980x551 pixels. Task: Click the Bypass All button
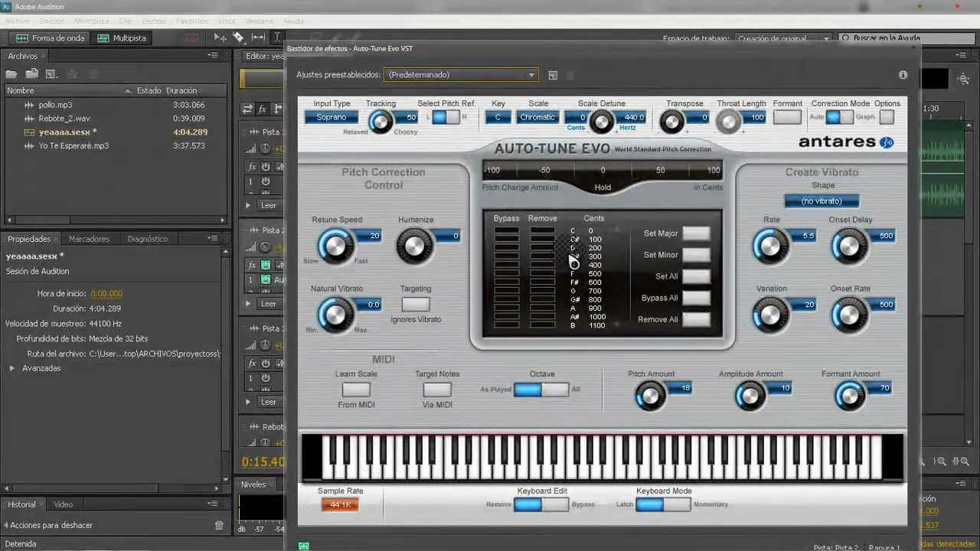point(696,298)
